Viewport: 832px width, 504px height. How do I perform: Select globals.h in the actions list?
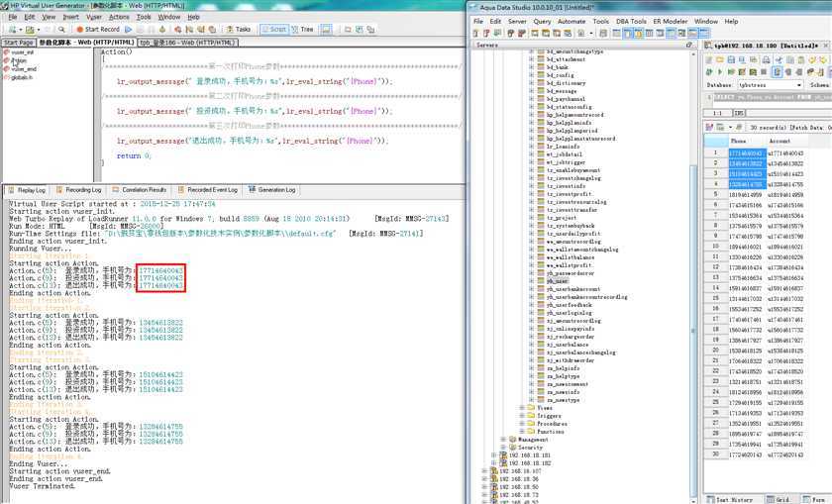pos(21,77)
